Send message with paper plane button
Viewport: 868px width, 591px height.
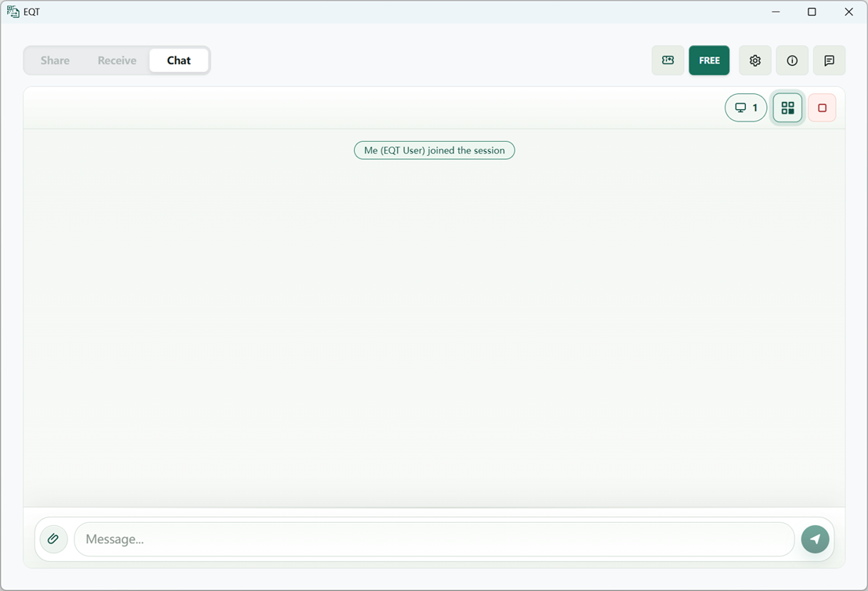(815, 539)
